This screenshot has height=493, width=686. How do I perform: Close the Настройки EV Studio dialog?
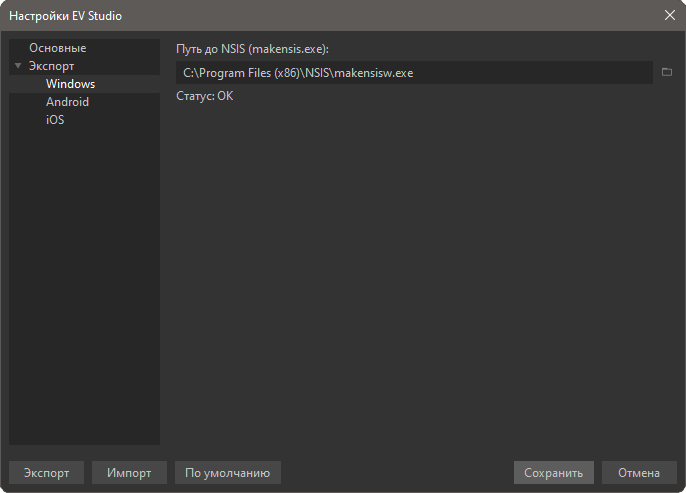(x=669, y=15)
